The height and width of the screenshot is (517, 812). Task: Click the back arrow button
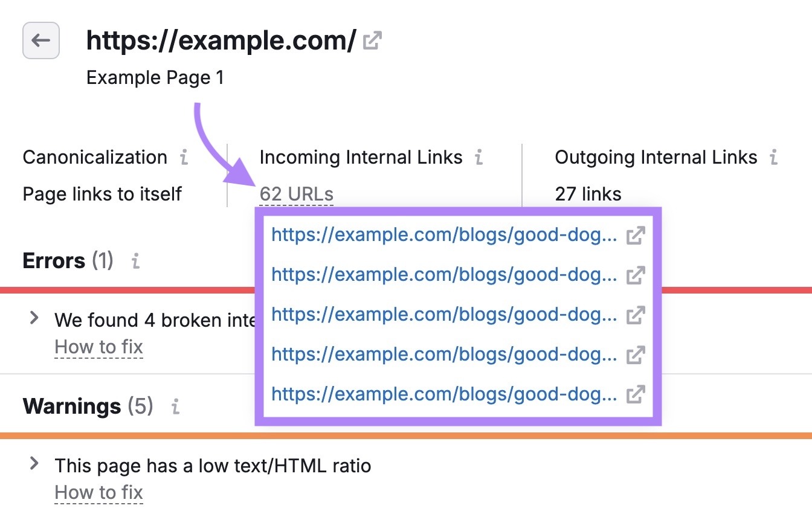click(x=40, y=40)
